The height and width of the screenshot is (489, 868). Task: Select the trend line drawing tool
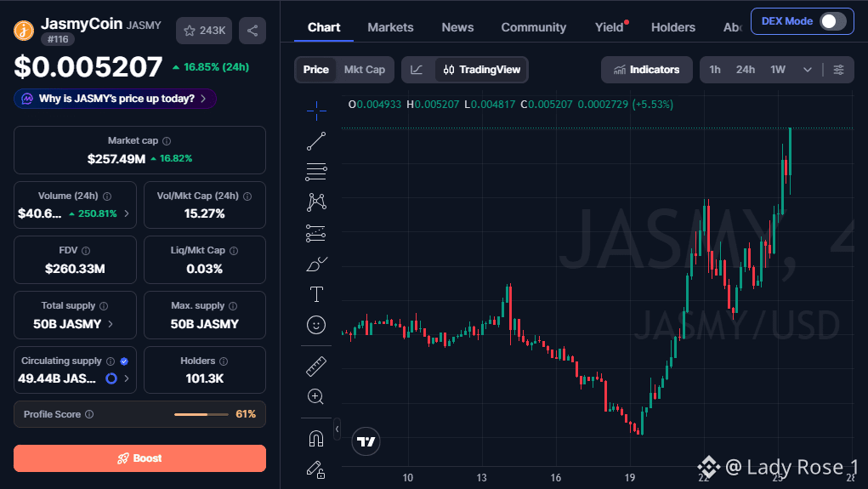click(x=316, y=141)
